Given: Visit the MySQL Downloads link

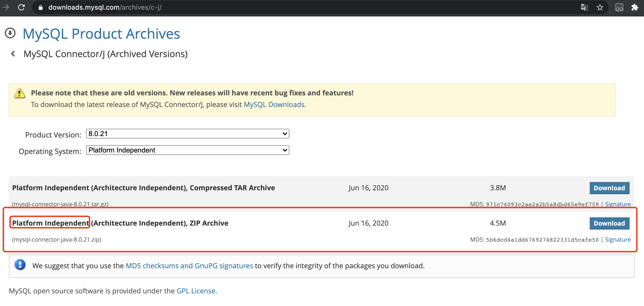Looking at the screenshot, I should pyautogui.click(x=274, y=104).
